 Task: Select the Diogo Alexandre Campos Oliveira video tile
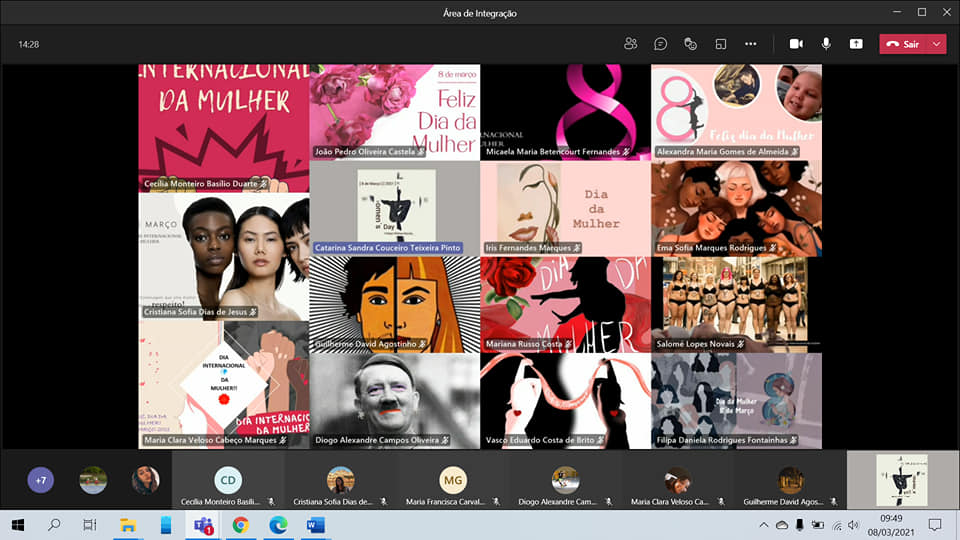coord(394,400)
